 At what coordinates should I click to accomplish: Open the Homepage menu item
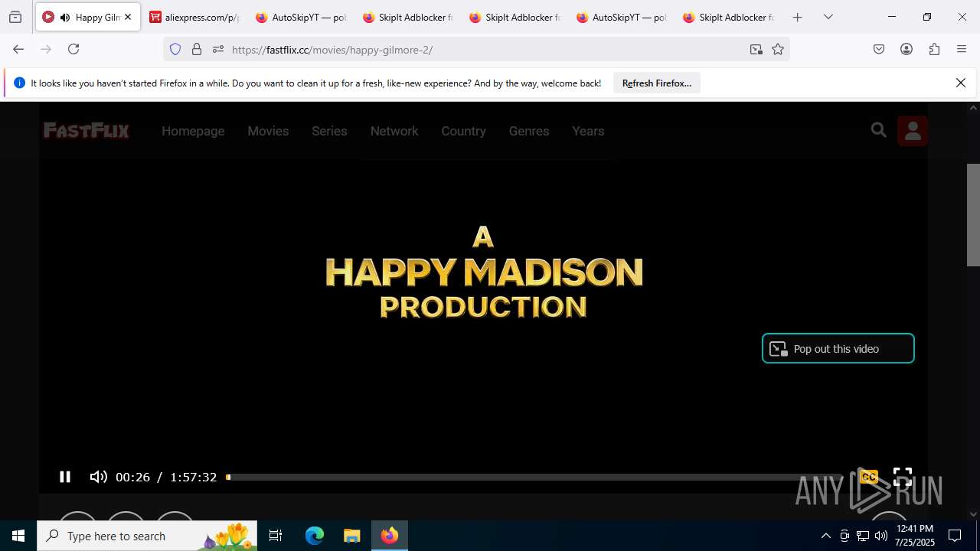pyautogui.click(x=193, y=131)
